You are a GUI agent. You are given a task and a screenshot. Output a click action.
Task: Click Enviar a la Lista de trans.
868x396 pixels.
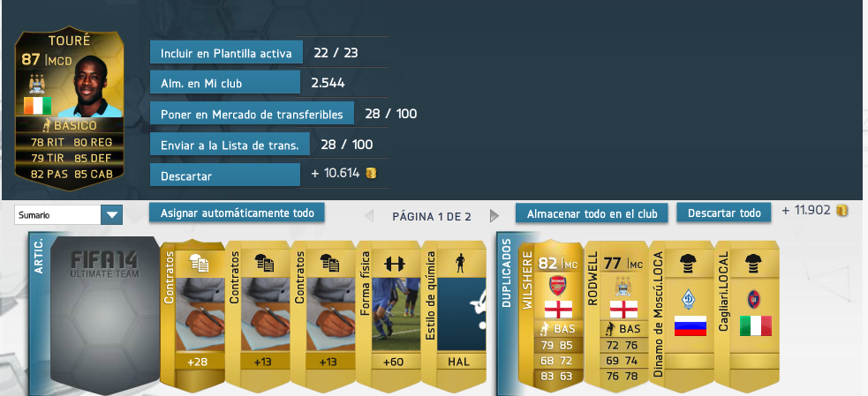click(x=230, y=145)
